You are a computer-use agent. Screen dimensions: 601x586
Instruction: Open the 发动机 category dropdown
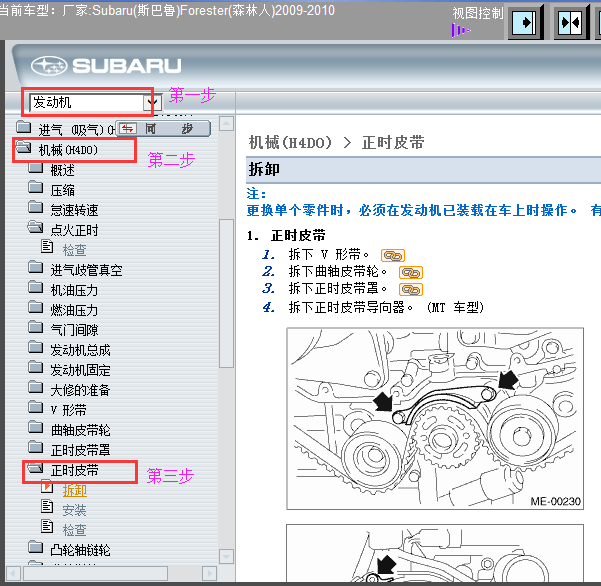click(152, 102)
